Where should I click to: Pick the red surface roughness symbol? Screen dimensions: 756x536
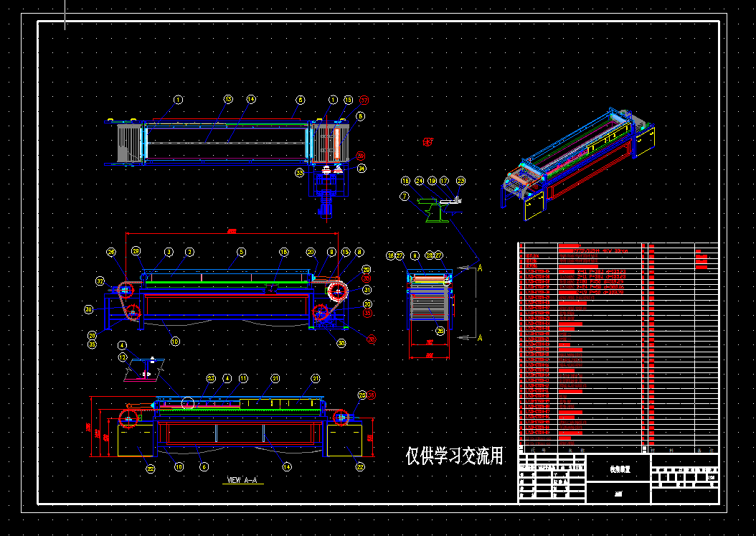[x=427, y=142]
